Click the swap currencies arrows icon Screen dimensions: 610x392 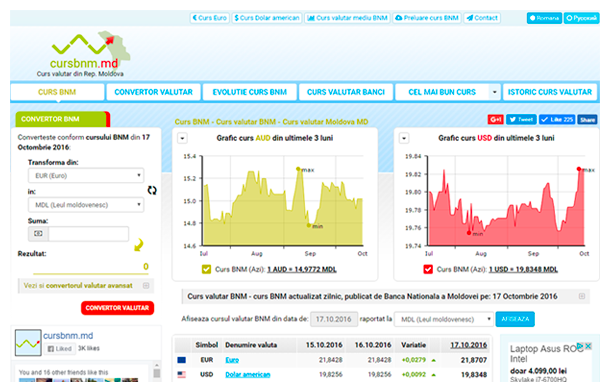click(152, 190)
